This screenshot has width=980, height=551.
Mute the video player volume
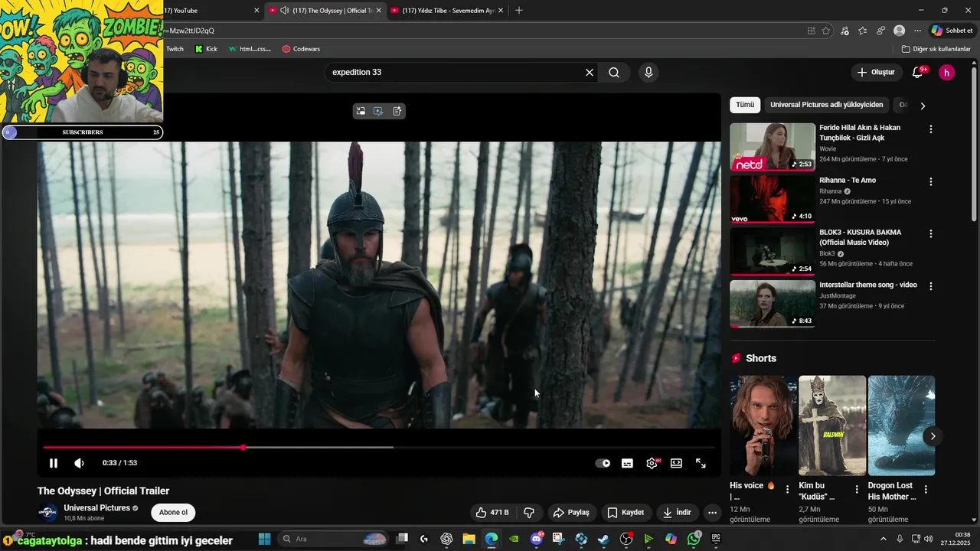pyautogui.click(x=79, y=463)
